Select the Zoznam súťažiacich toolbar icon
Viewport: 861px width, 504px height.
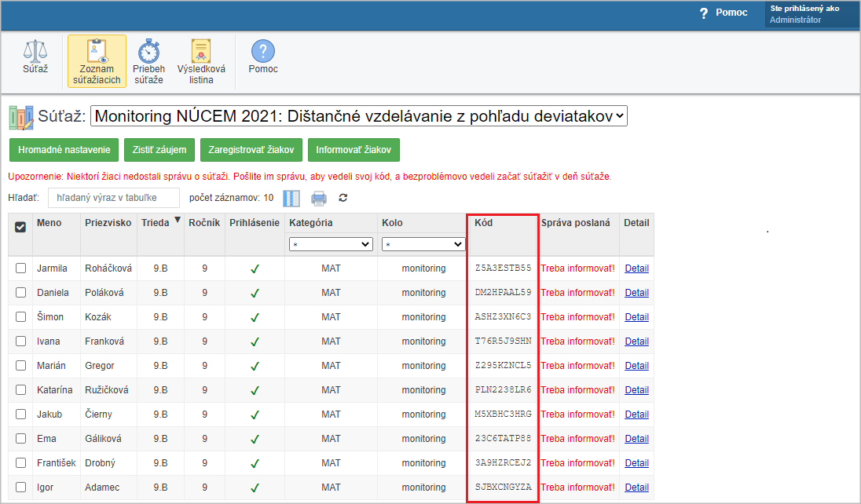[97, 52]
